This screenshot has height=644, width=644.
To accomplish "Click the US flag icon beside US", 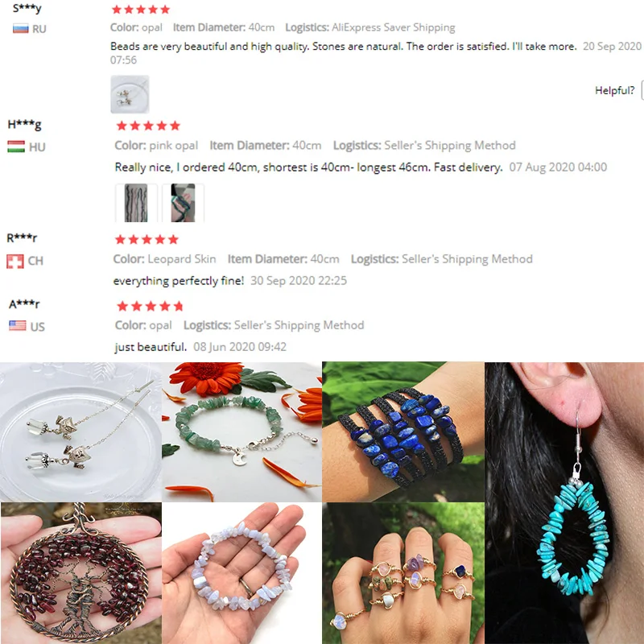I will (18, 326).
